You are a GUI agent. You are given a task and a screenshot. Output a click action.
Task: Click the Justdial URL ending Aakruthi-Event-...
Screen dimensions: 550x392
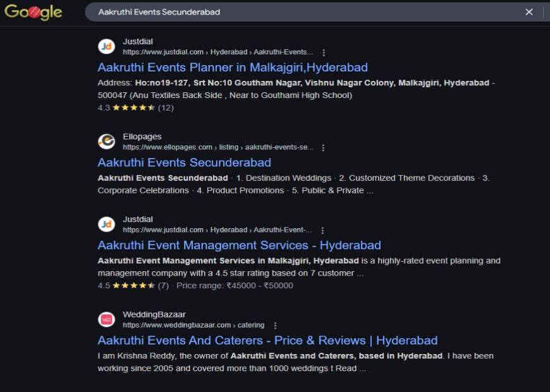tap(217, 230)
